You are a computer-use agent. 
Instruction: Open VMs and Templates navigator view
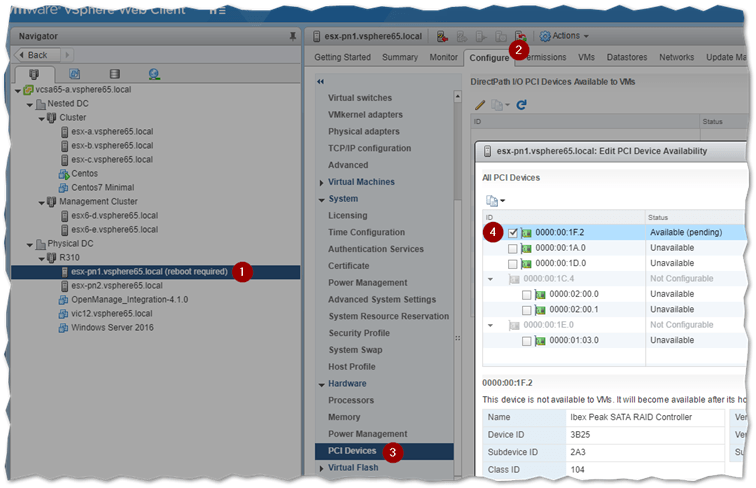pos(74,74)
